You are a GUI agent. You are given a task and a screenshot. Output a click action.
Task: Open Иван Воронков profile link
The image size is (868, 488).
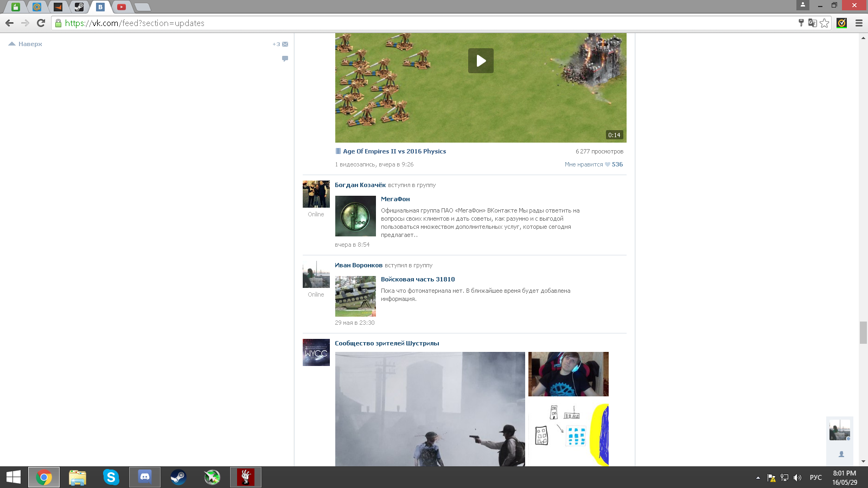pyautogui.click(x=359, y=265)
